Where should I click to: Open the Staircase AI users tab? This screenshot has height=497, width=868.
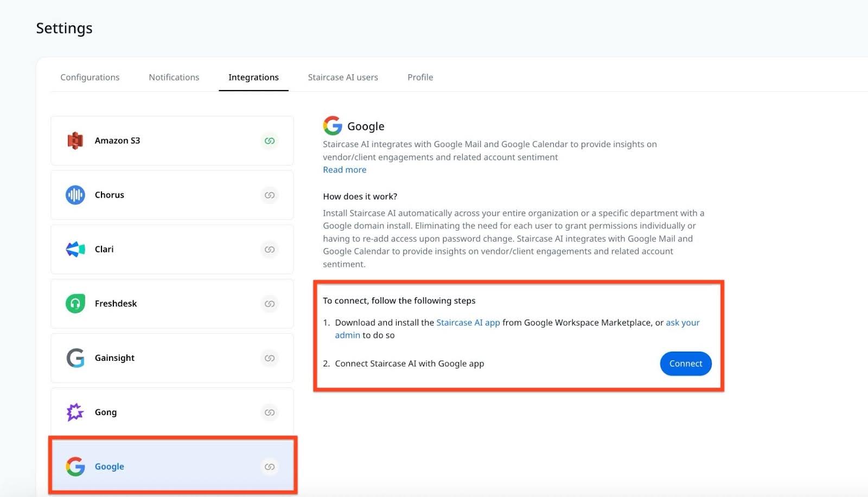[343, 77]
